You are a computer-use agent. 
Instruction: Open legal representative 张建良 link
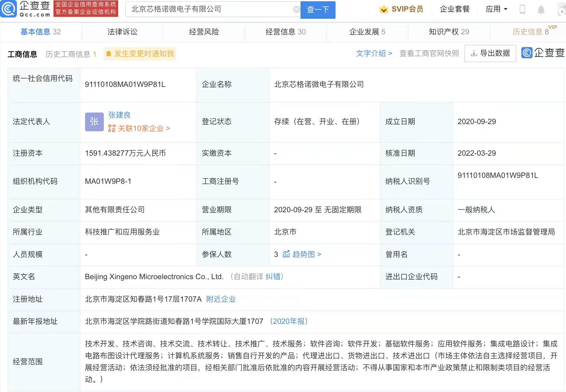tap(119, 115)
